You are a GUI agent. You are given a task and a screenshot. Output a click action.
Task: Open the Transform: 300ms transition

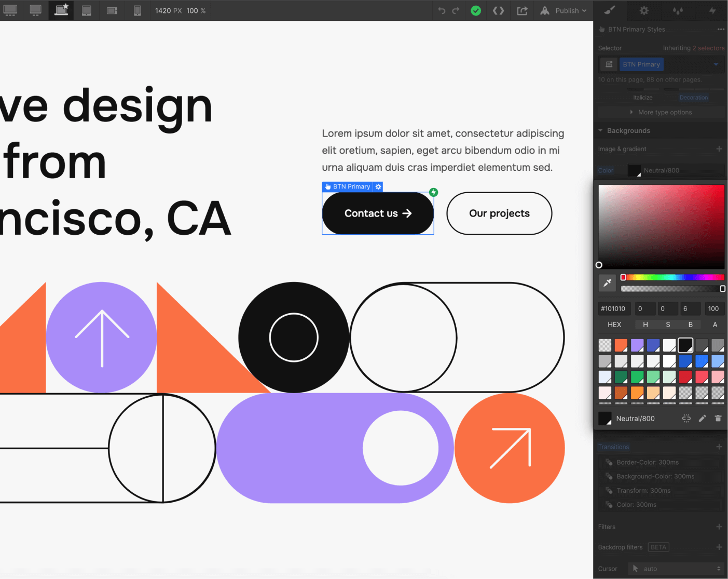662,491
